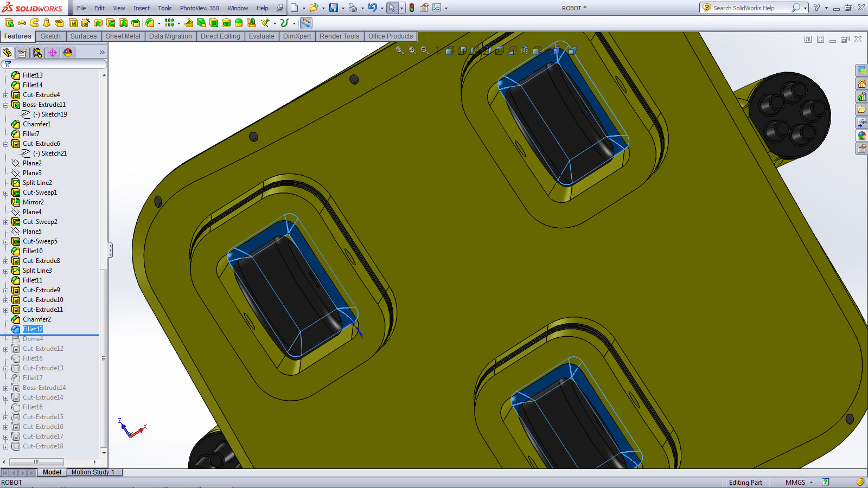Select Chamfer2 in the feature tree
This screenshot has width=868, height=488.
(37, 319)
